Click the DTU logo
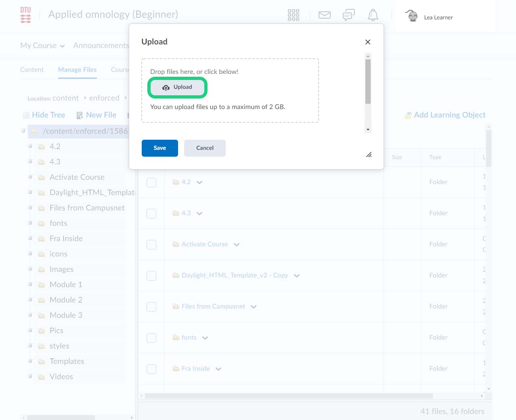This screenshot has width=516, height=420. [25, 15]
